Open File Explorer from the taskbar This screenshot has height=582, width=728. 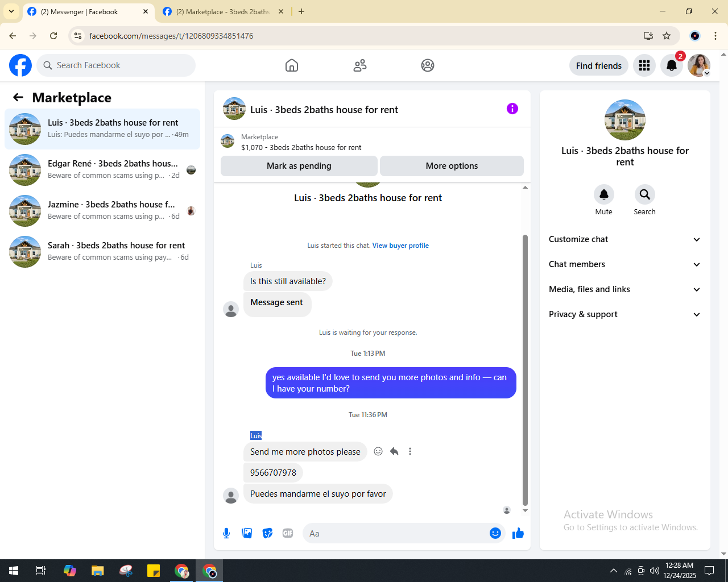point(98,571)
